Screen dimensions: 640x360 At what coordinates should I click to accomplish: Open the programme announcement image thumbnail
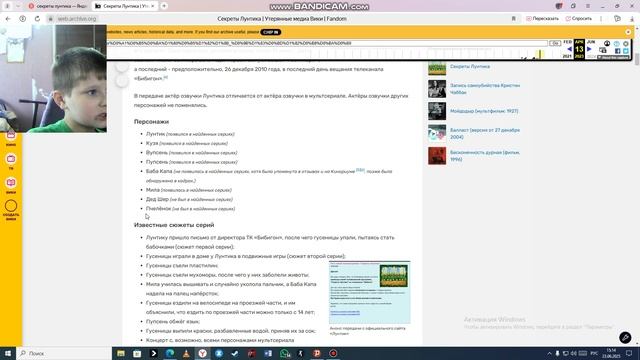(369, 292)
